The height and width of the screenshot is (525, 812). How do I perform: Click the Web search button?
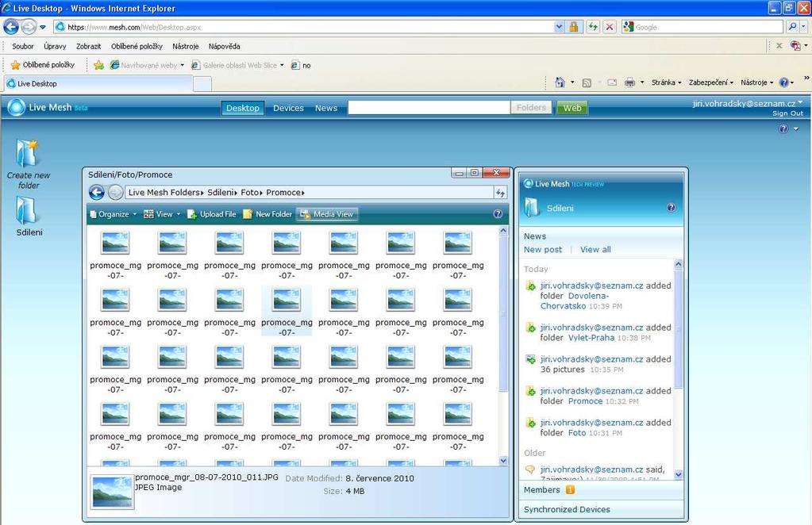pos(572,108)
